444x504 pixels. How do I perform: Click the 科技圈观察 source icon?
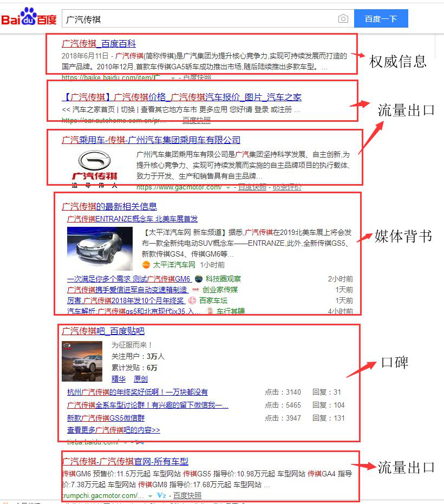[198, 279]
